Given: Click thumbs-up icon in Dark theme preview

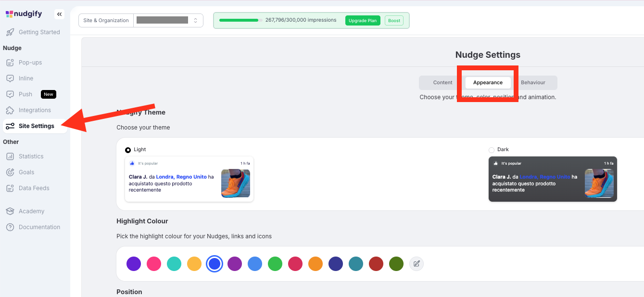Looking at the screenshot, I should [x=496, y=163].
